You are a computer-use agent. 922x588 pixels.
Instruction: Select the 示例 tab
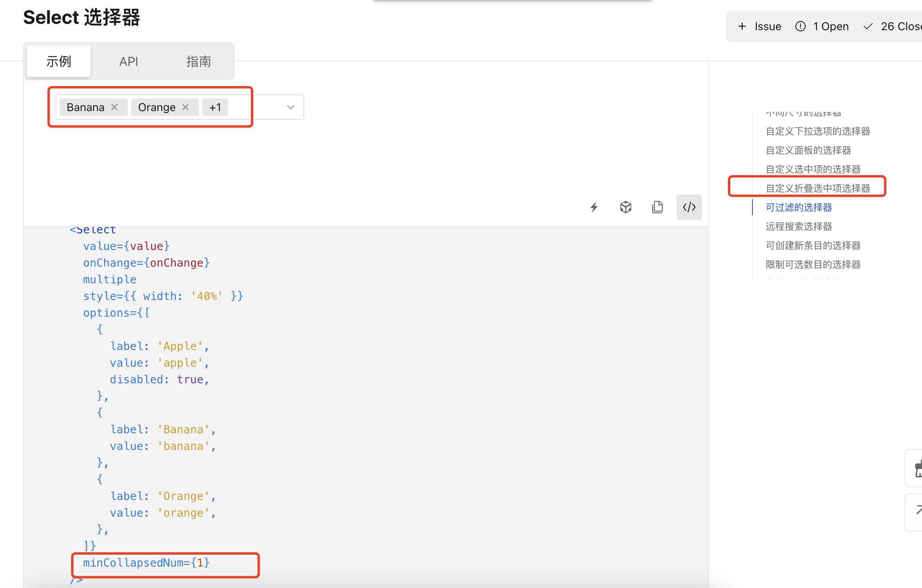click(58, 61)
